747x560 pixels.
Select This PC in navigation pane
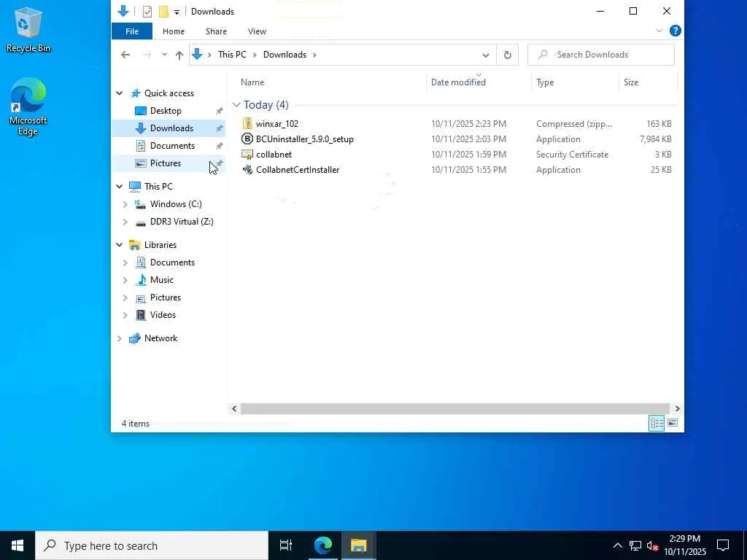[x=158, y=187]
